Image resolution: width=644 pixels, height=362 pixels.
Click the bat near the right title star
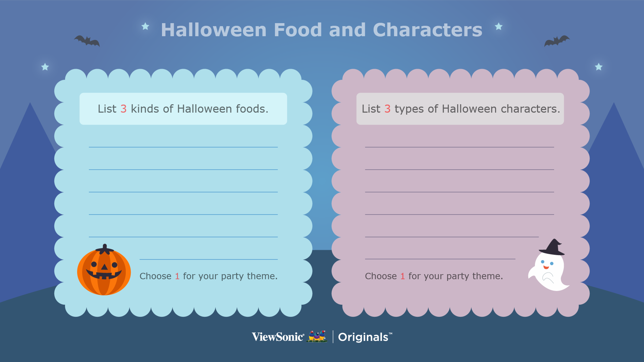[x=557, y=41]
